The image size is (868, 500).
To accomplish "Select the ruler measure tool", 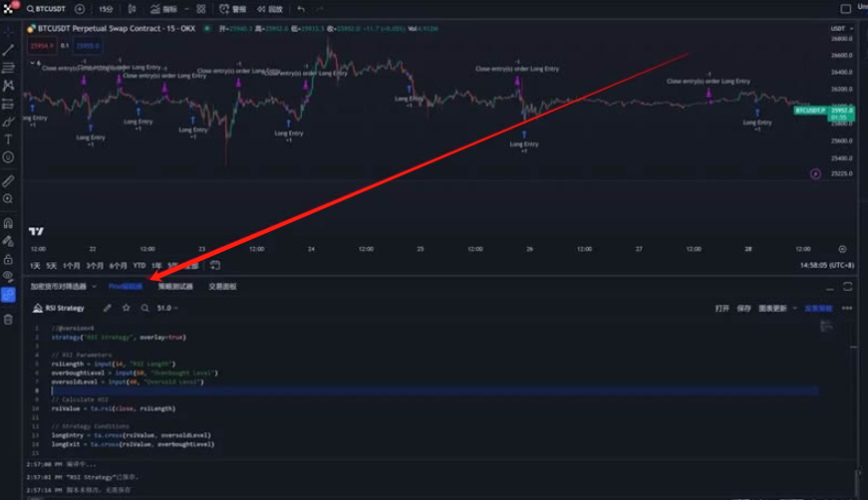I will [x=8, y=181].
